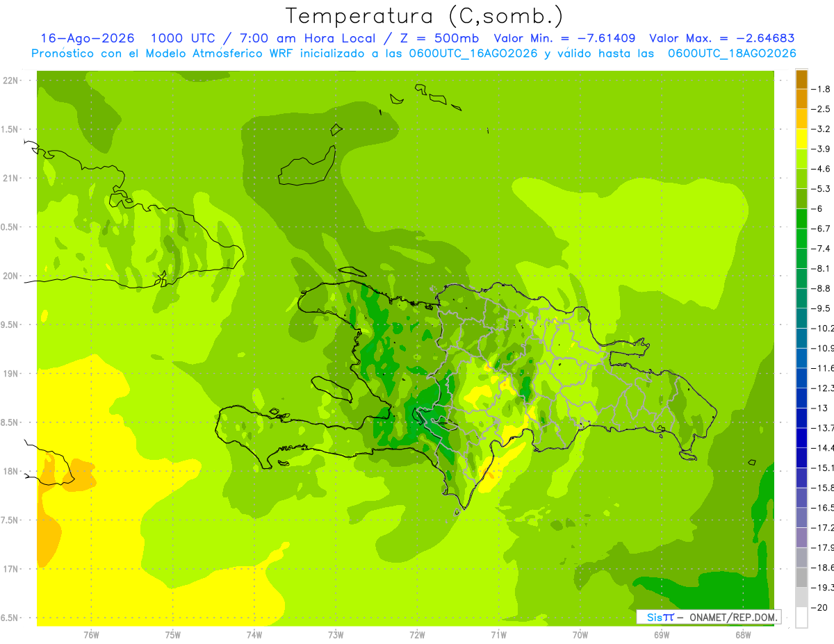This screenshot has width=834, height=644.
Task: Click the '68W' longitude label
Action: pos(742,635)
